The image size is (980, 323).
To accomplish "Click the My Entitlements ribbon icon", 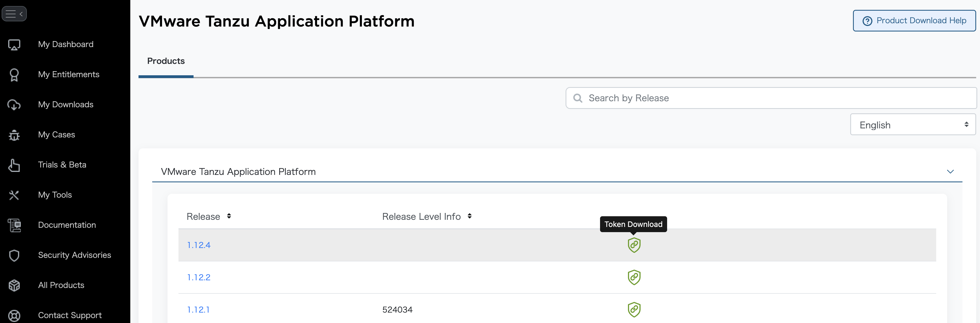I will pyautogui.click(x=14, y=74).
